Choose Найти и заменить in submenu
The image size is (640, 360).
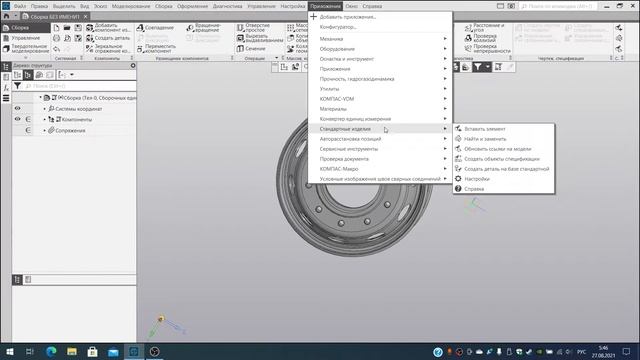coord(504,139)
